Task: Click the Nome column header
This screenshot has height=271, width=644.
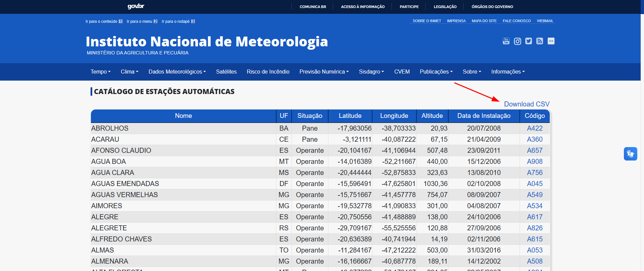Action: pos(183,116)
